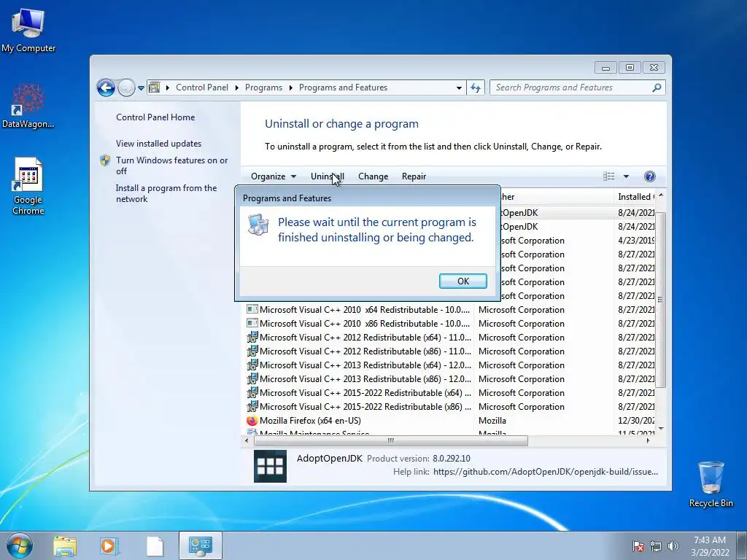This screenshot has width=747, height=560.
Task: Click the dialog's uninstall program icon
Action: [258, 225]
